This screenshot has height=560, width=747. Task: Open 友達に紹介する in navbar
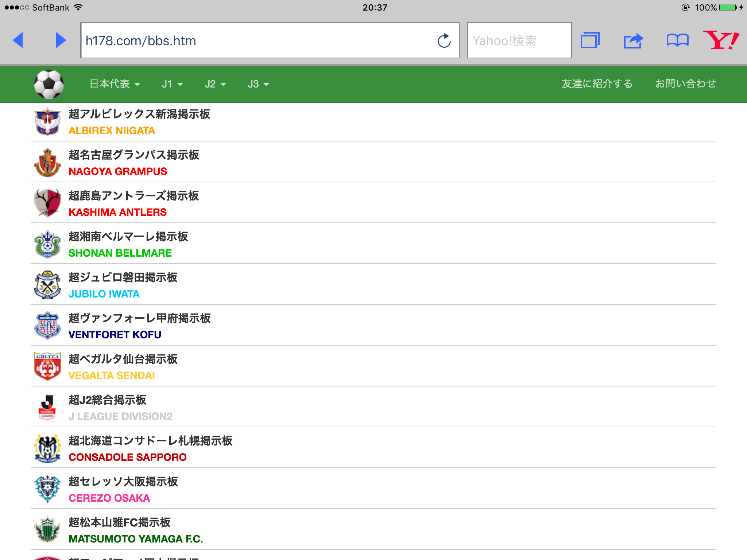pyautogui.click(x=597, y=84)
